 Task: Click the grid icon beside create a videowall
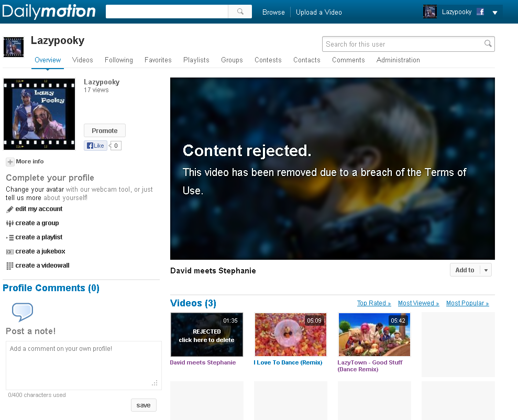(x=10, y=266)
